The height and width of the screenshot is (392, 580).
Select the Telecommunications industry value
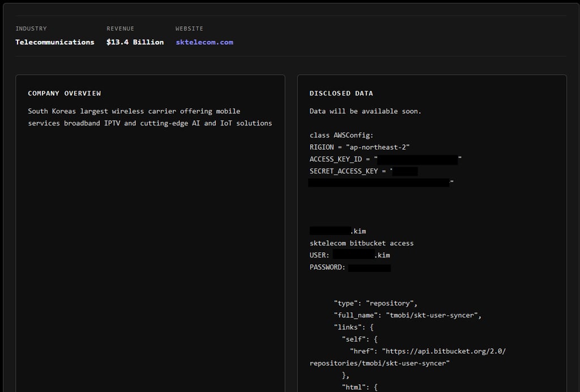pos(55,42)
